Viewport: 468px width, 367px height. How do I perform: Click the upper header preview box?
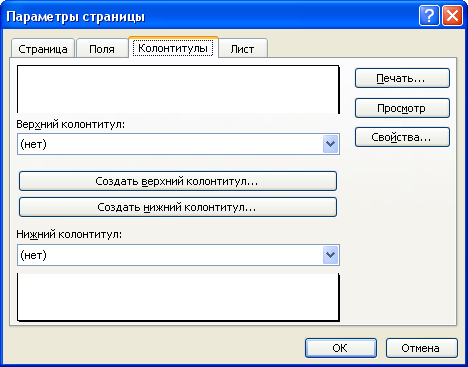point(178,89)
